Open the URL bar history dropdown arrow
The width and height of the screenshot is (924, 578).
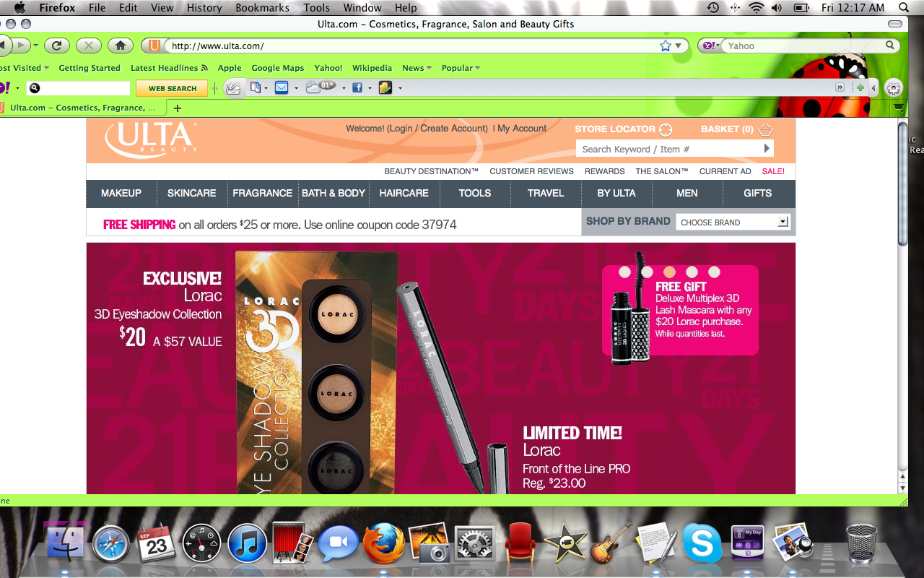pyautogui.click(x=678, y=46)
